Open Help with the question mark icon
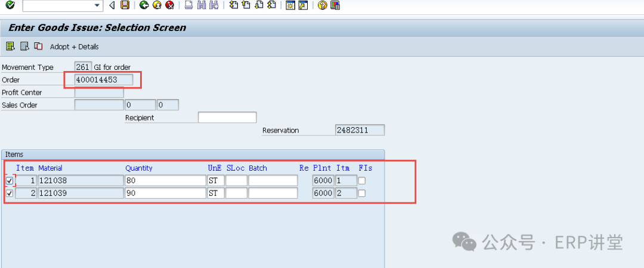The width and height of the screenshot is (644, 268). (x=322, y=5)
